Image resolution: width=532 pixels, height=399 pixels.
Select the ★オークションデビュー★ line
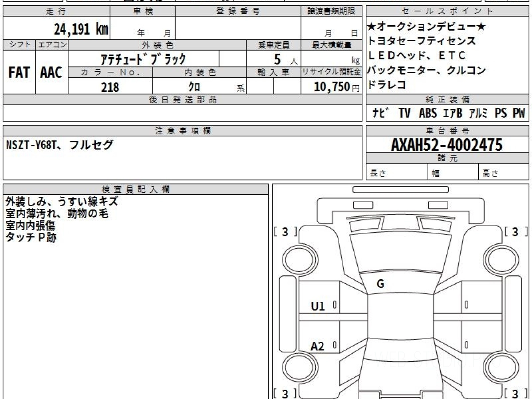[x=426, y=27]
